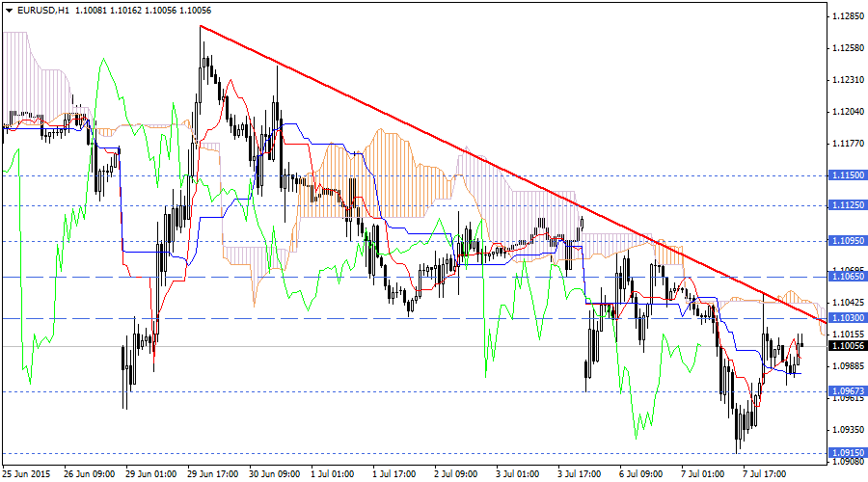Click the 1.10425 price scale value
Screen dimensions: 868x482
848,302
